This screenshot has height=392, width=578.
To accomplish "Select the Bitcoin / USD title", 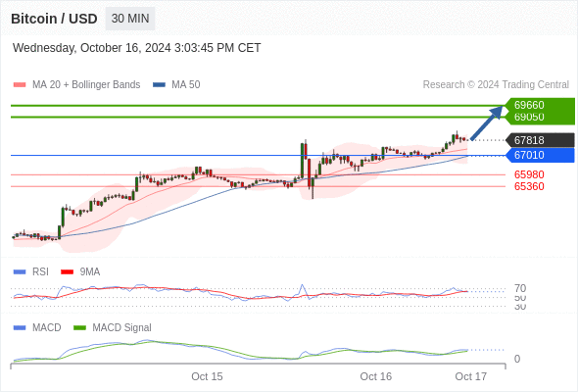I will [54, 19].
